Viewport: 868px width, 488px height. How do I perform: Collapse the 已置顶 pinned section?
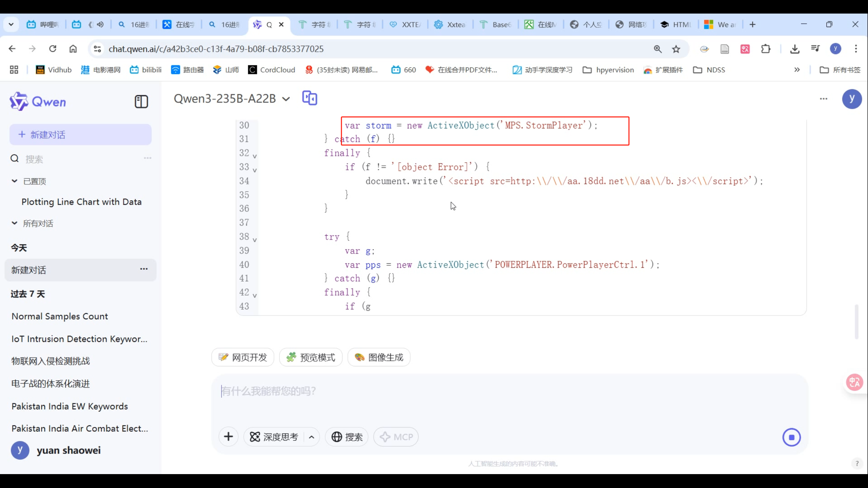pyautogui.click(x=15, y=181)
